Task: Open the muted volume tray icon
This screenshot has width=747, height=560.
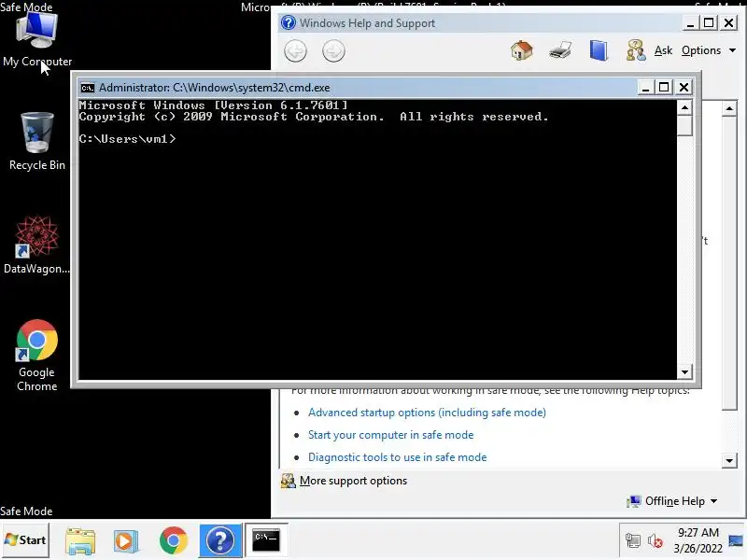Action: [x=655, y=540]
